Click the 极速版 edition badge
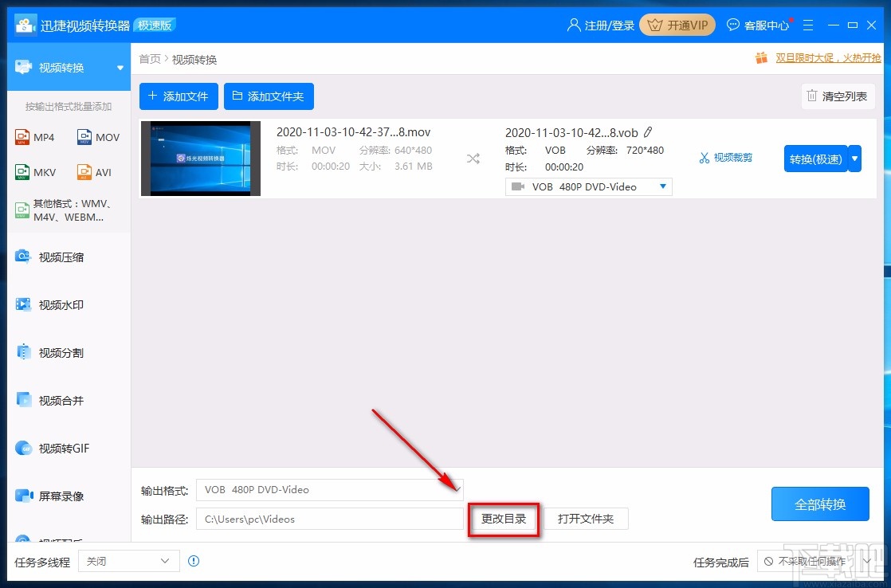 (x=155, y=25)
